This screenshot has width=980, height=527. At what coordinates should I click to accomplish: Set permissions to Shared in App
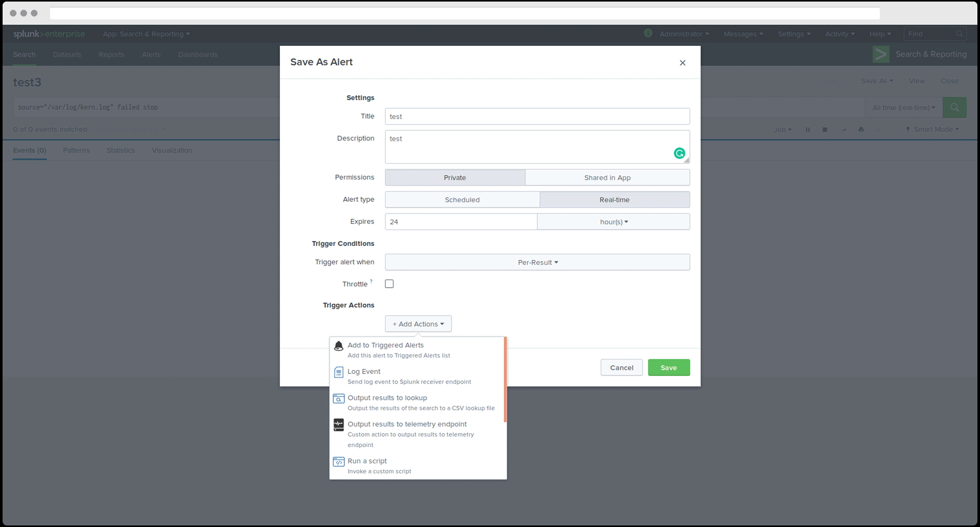pos(607,177)
